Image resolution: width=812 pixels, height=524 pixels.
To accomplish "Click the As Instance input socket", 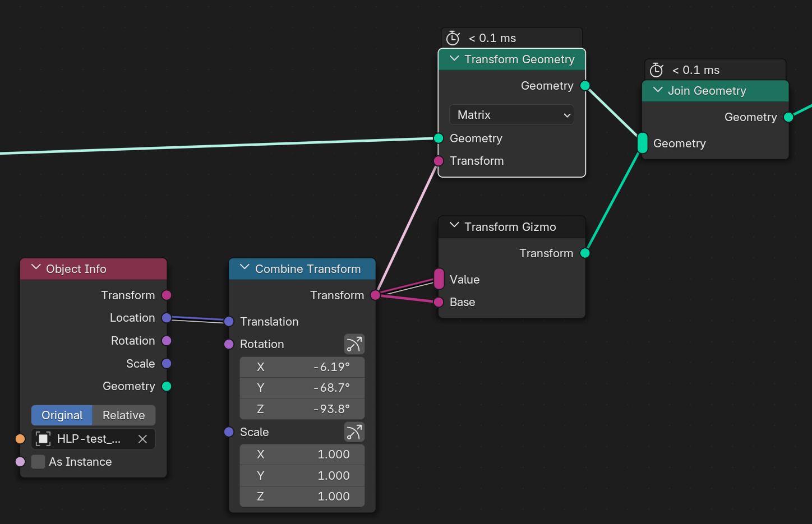I will [x=20, y=462].
